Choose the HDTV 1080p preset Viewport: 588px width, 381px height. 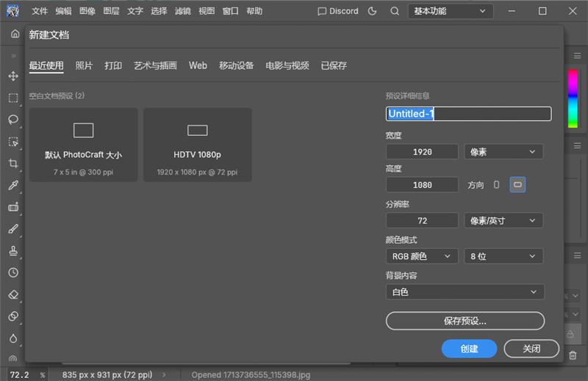click(197, 145)
